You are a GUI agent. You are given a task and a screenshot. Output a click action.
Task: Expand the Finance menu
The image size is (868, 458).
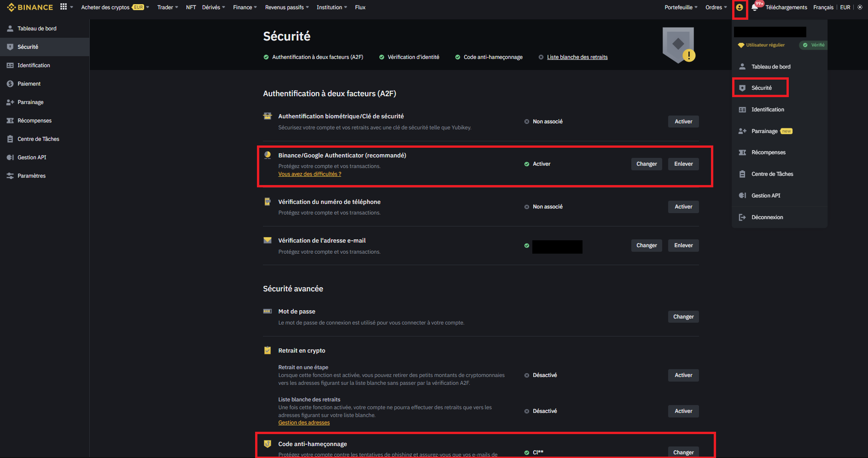point(245,7)
